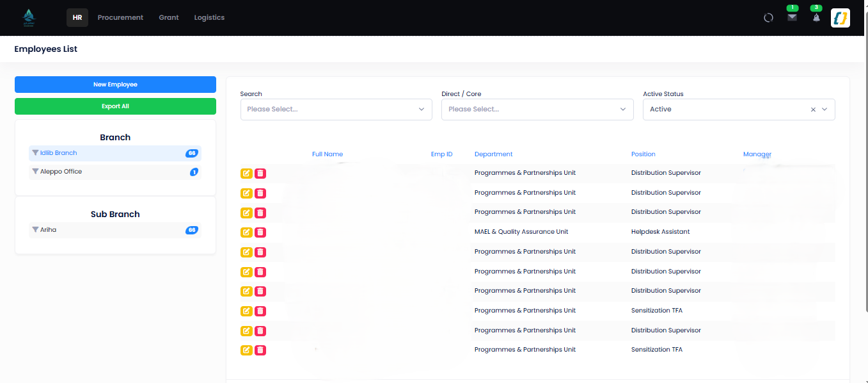This screenshot has height=383, width=868.
Task: Open the Procurement module
Action: 120,18
